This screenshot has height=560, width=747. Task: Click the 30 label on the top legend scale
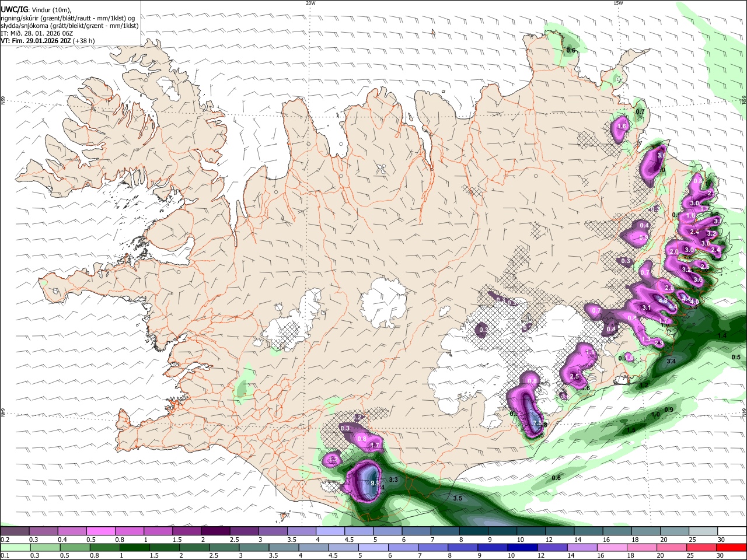(721, 540)
